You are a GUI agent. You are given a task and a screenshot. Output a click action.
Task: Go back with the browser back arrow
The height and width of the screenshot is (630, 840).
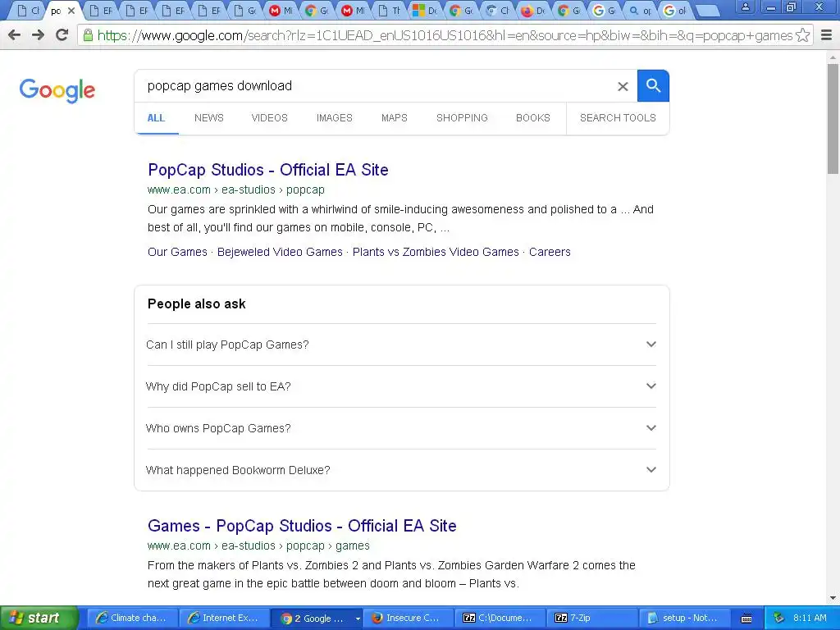(x=15, y=35)
